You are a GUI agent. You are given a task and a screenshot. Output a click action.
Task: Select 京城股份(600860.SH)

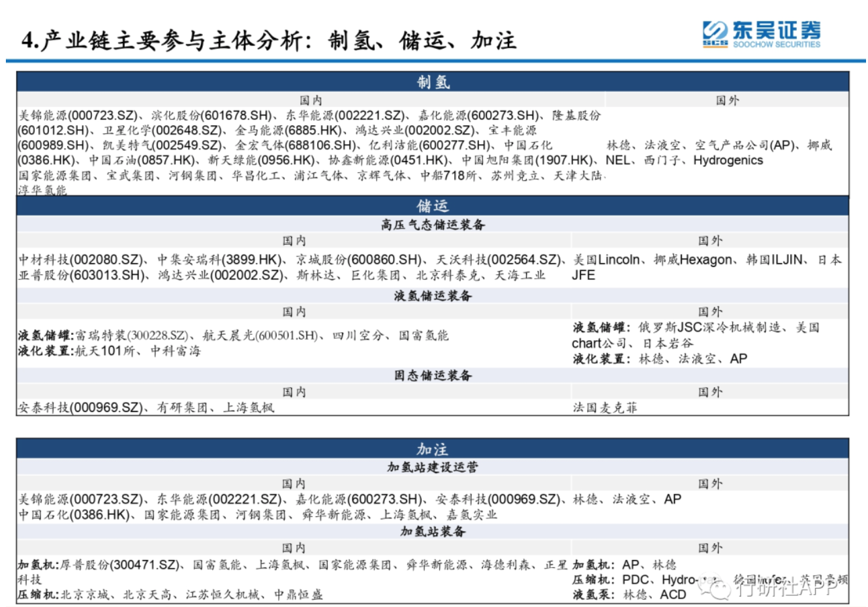(x=358, y=260)
